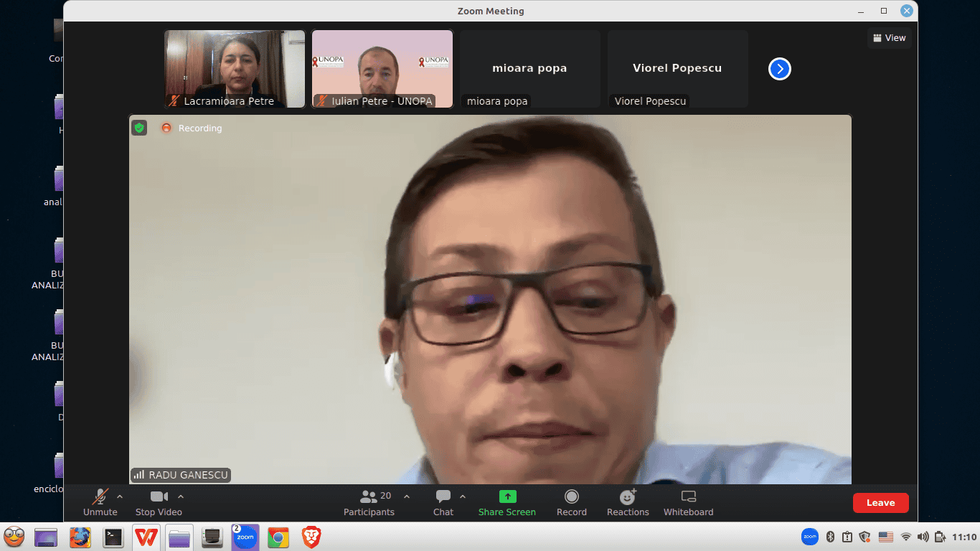Open the Chat panel
The width and height of the screenshot is (980, 551).
coord(443,503)
